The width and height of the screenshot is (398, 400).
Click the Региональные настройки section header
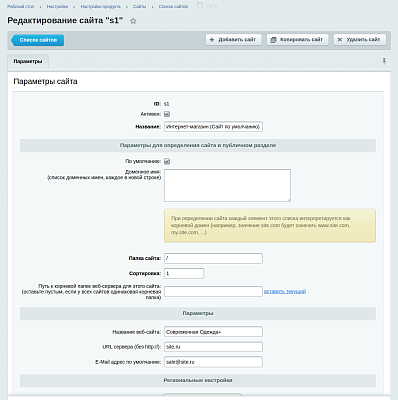(198, 380)
